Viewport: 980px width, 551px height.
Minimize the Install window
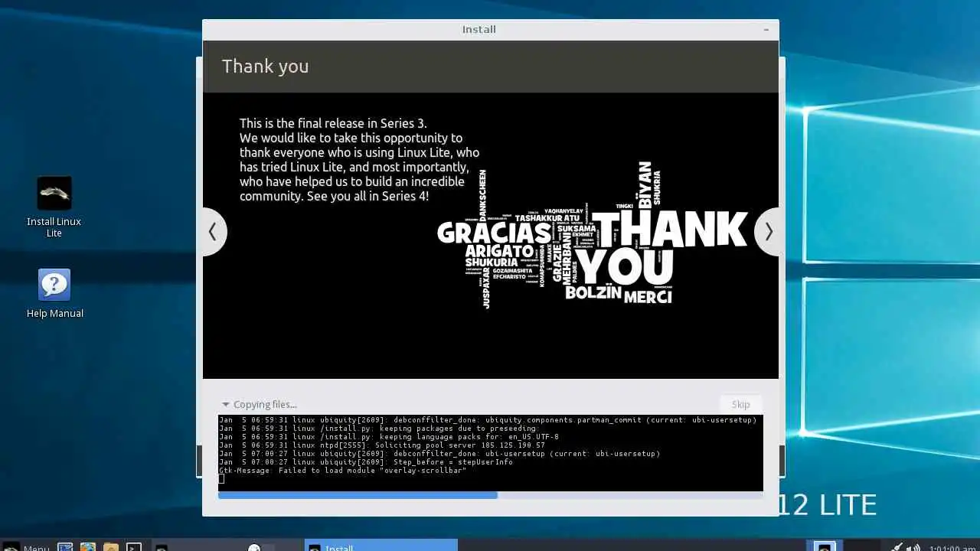click(x=766, y=29)
